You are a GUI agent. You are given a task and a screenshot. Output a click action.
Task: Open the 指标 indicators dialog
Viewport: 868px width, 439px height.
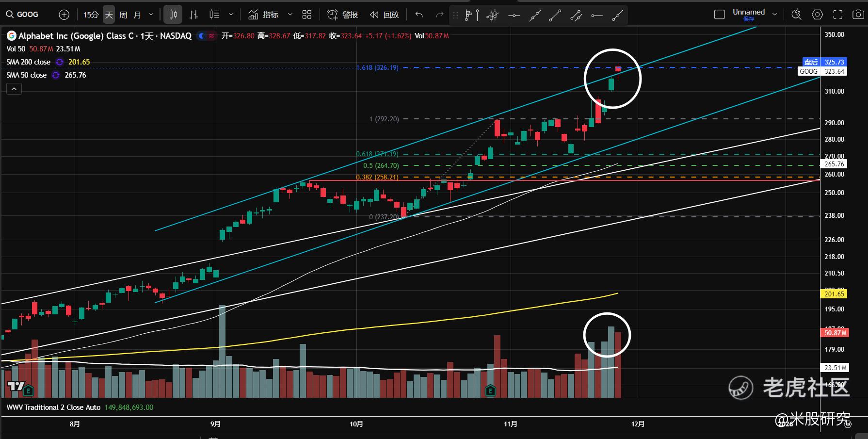click(x=263, y=15)
